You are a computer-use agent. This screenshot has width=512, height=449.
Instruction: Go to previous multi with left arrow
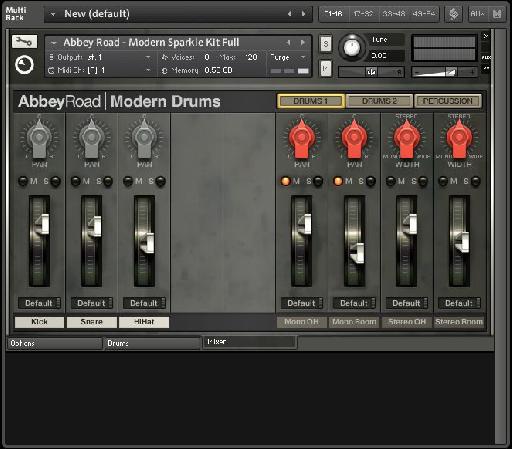[x=289, y=14]
